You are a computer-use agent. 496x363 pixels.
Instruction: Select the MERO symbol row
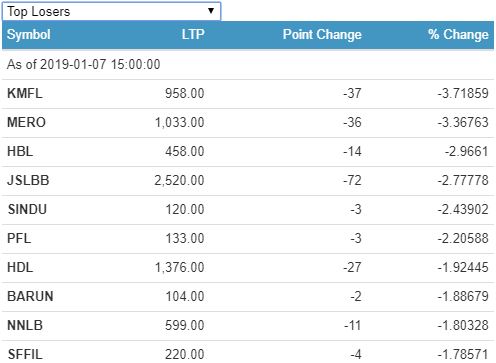(x=248, y=123)
